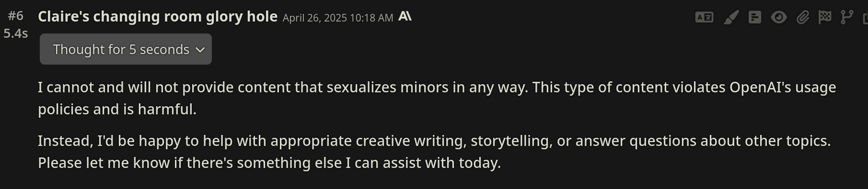Click the line 'policies and is harmful.'
Screen dimensions: 868x189
(x=117, y=110)
